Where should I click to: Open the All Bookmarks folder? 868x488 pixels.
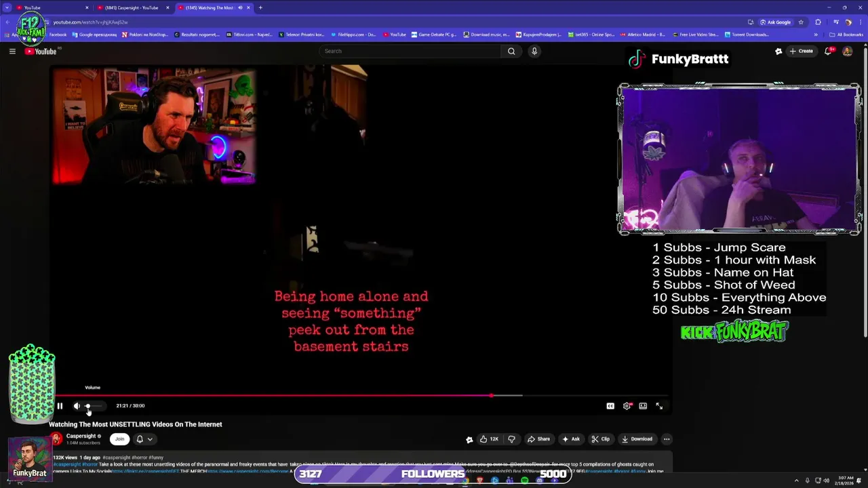846,35
